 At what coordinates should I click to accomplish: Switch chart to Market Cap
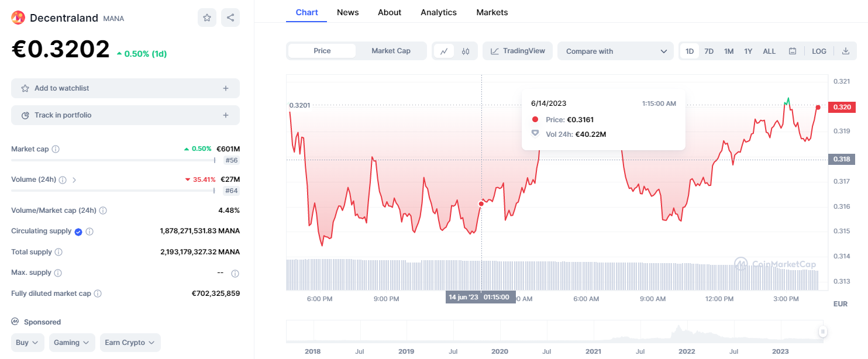point(391,51)
